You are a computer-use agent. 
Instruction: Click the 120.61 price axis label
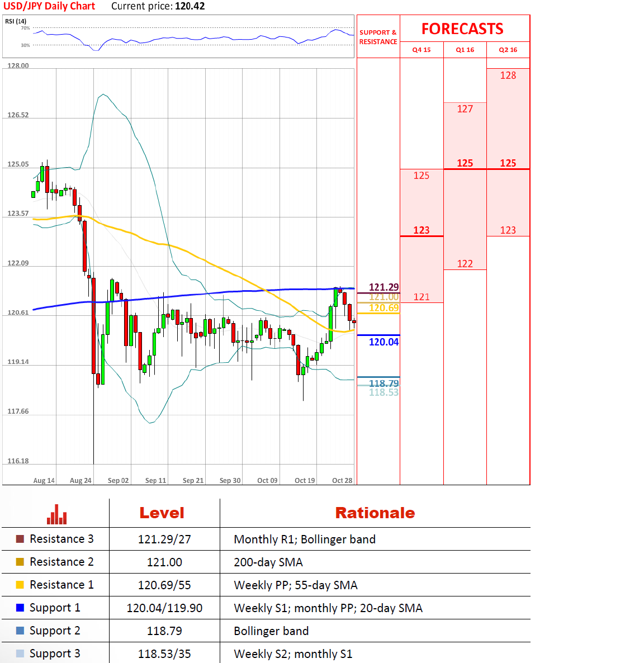(18, 312)
